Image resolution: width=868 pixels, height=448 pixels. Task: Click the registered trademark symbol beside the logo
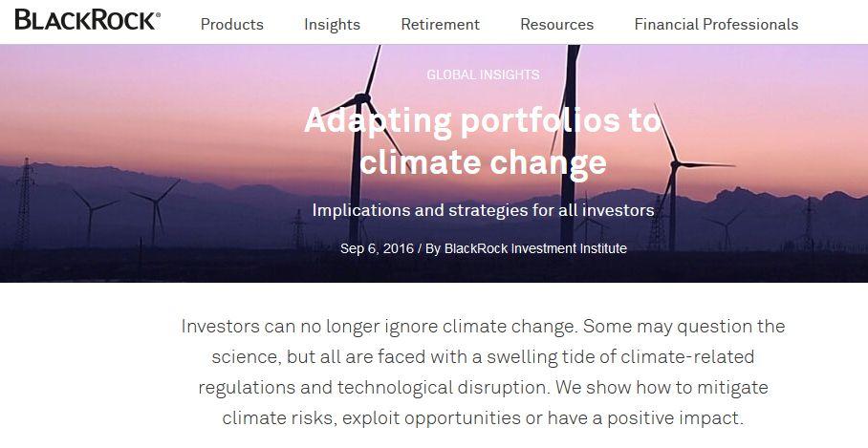pos(158,15)
